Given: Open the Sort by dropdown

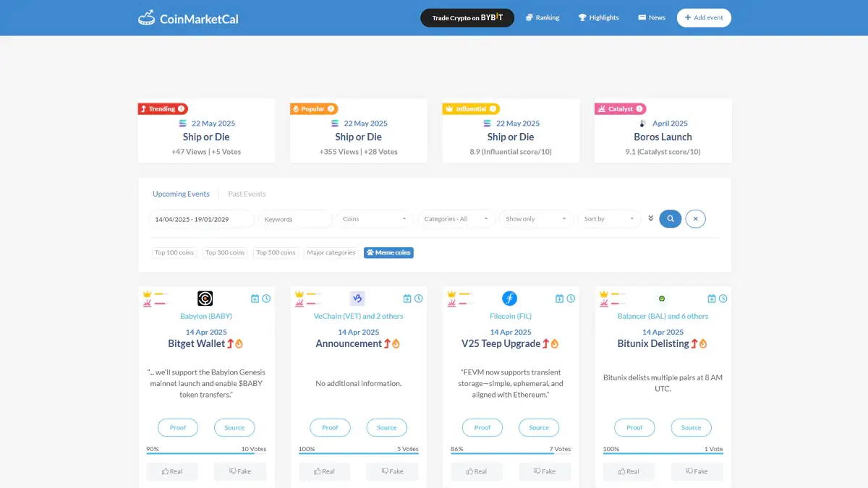Looking at the screenshot, I should [610, 219].
